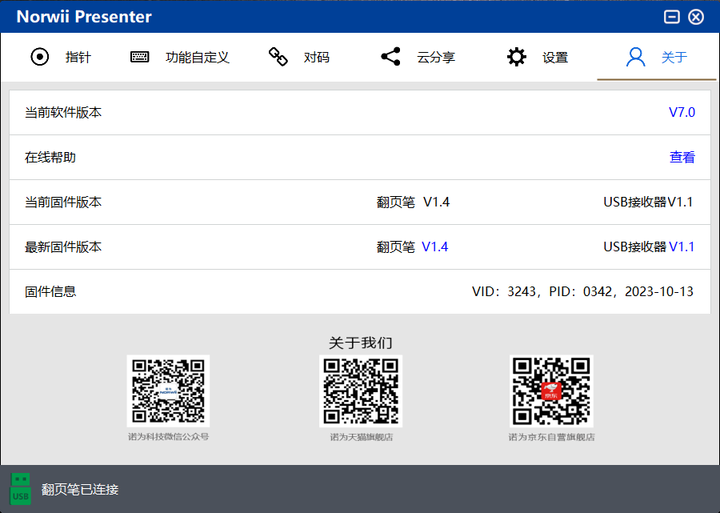Click latest 翻页笔 firmware V1.4 link
720x513 pixels.
coord(435,247)
